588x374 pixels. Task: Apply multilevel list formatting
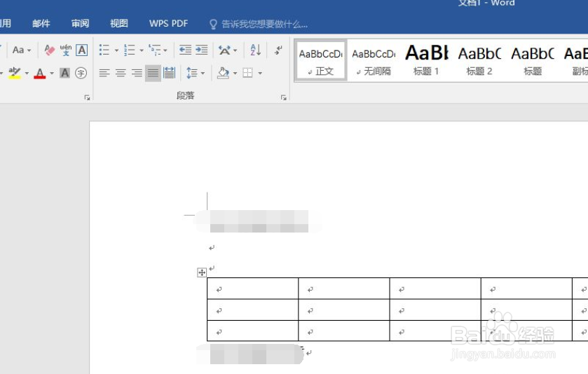click(x=154, y=50)
